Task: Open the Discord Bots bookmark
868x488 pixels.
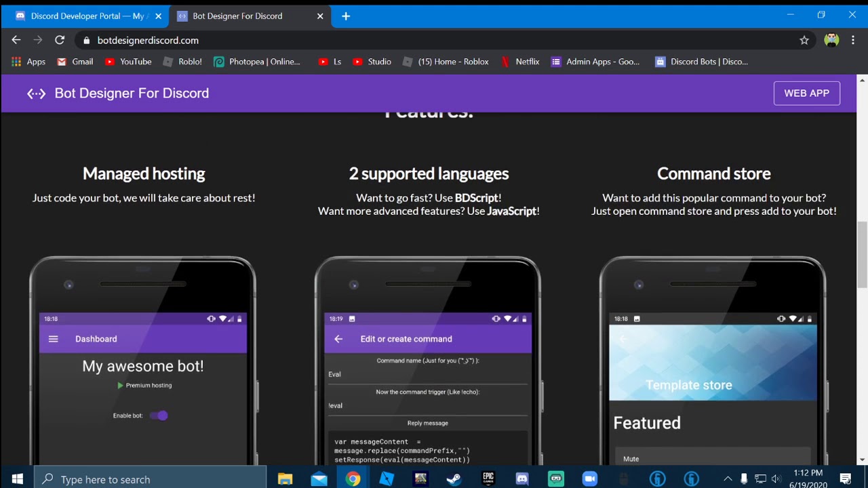Action: click(x=702, y=62)
